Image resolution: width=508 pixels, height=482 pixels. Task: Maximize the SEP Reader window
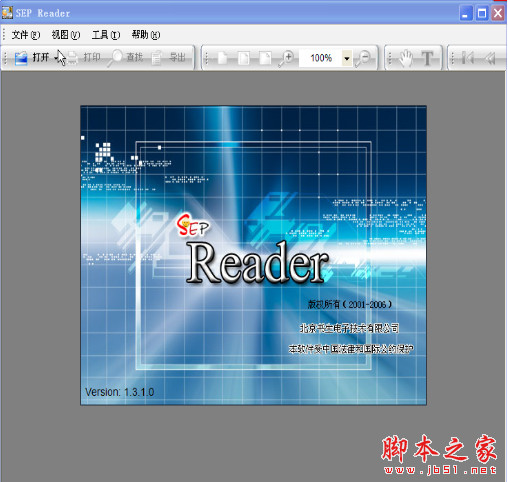pyautogui.click(x=482, y=14)
